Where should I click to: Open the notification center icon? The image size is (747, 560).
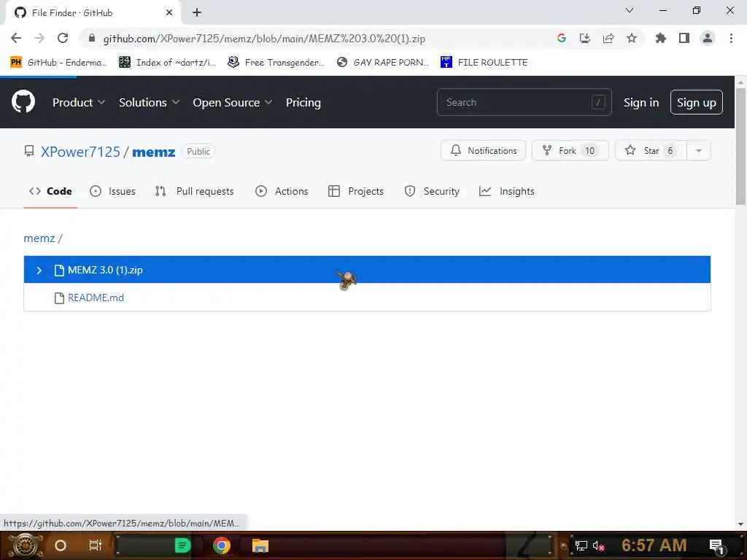coord(717,546)
